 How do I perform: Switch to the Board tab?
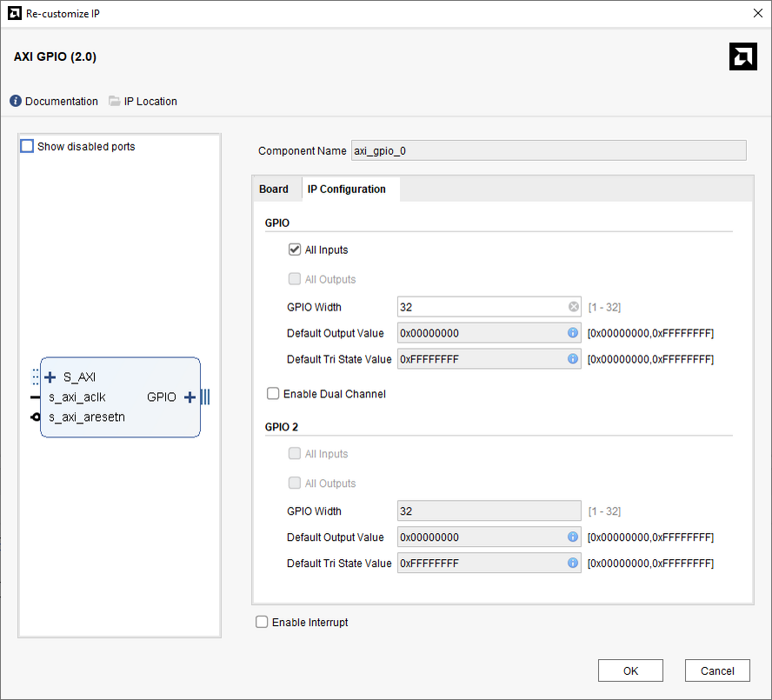coord(274,189)
